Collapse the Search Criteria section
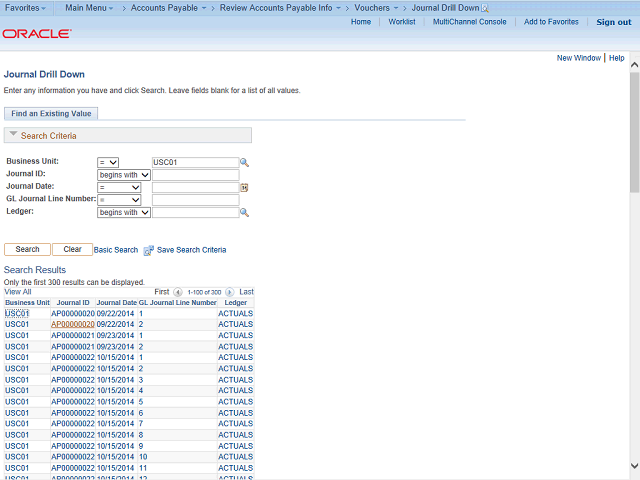640x480 pixels. [13, 134]
